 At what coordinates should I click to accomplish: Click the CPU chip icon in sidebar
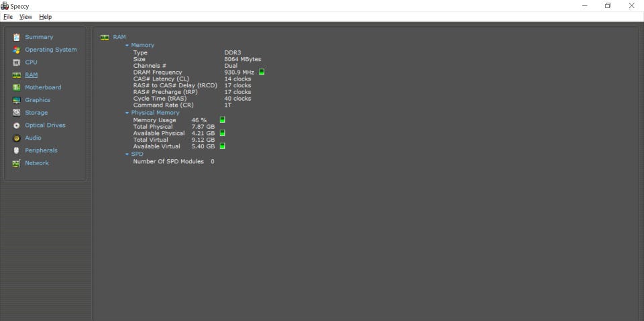(16, 62)
